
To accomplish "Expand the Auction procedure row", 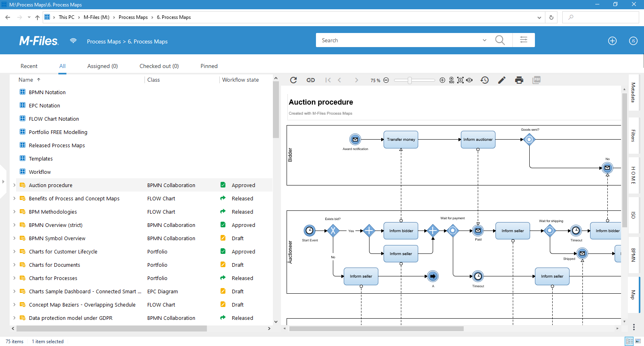I will point(14,185).
